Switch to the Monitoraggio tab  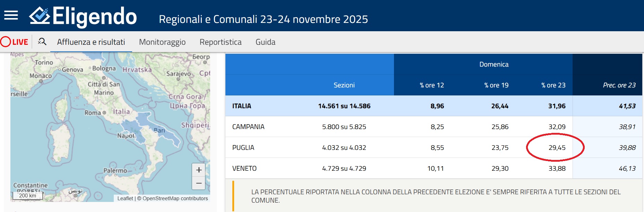coord(162,42)
